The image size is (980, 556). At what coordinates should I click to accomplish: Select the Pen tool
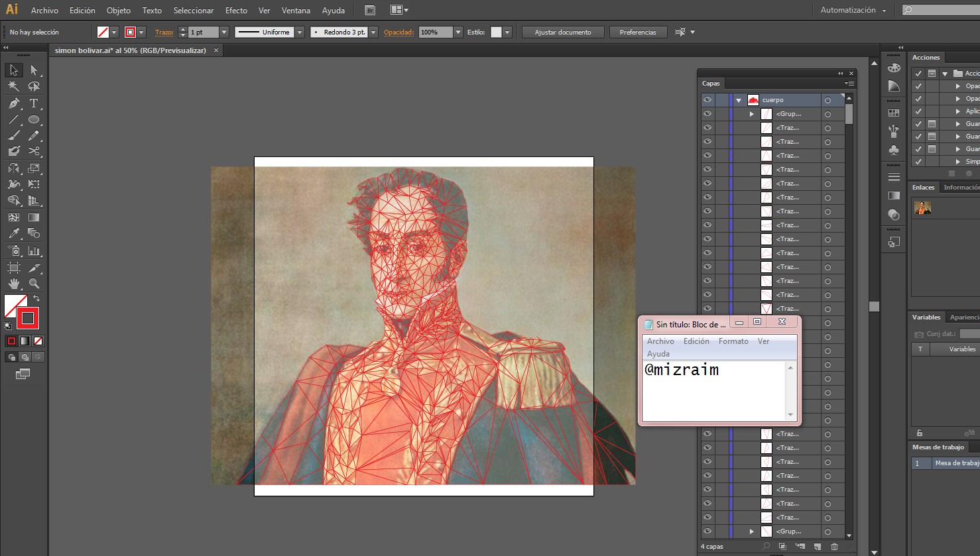pos(14,103)
